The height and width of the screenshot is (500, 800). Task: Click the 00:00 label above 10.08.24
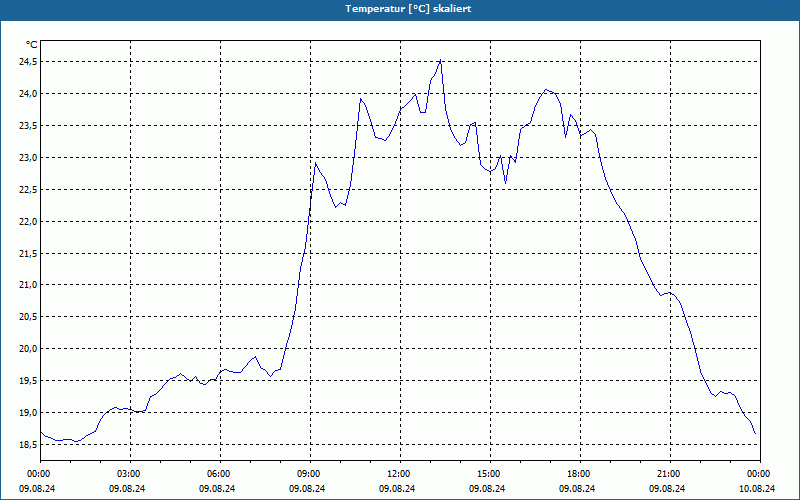click(x=760, y=474)
